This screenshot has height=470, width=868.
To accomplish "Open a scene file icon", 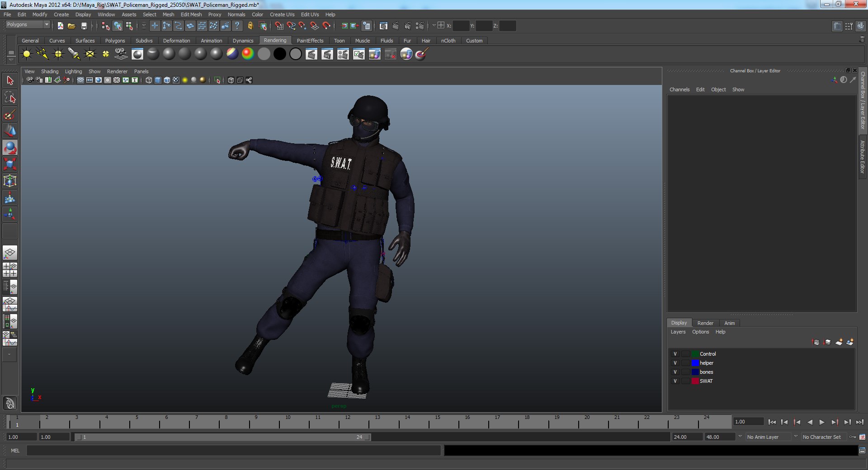I will [71, 26].
